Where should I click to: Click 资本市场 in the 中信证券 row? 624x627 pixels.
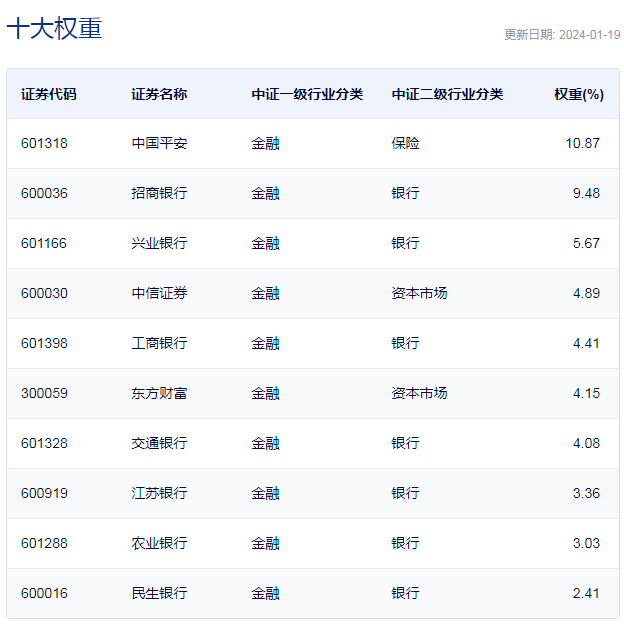[x=419, y=293]
